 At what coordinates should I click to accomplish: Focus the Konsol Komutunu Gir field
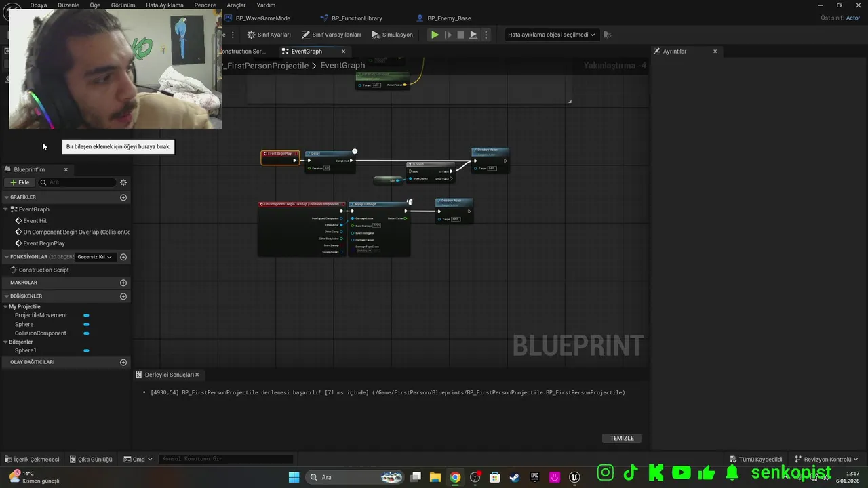click(x=227, y=459)
